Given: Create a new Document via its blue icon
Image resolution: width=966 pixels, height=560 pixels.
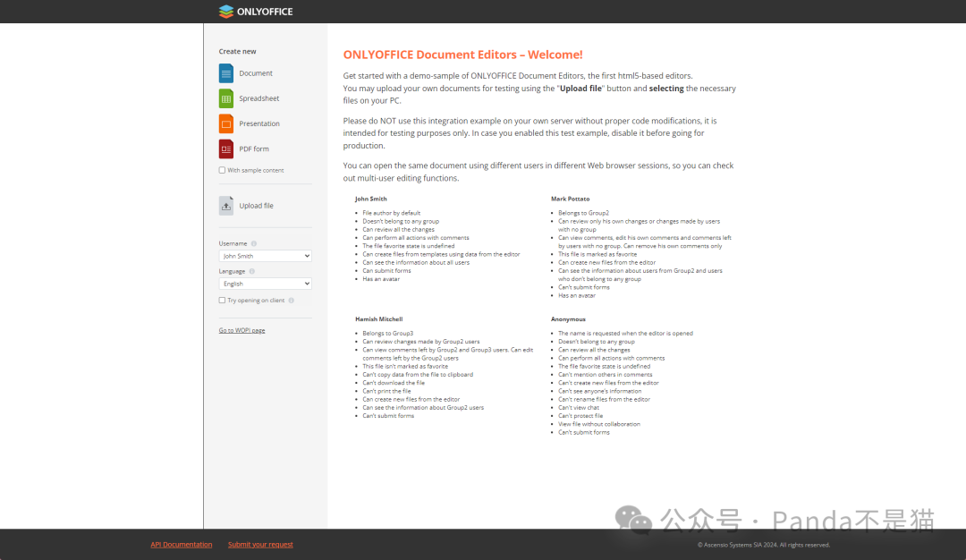Looking at the screenshot, I should (226, 73).
